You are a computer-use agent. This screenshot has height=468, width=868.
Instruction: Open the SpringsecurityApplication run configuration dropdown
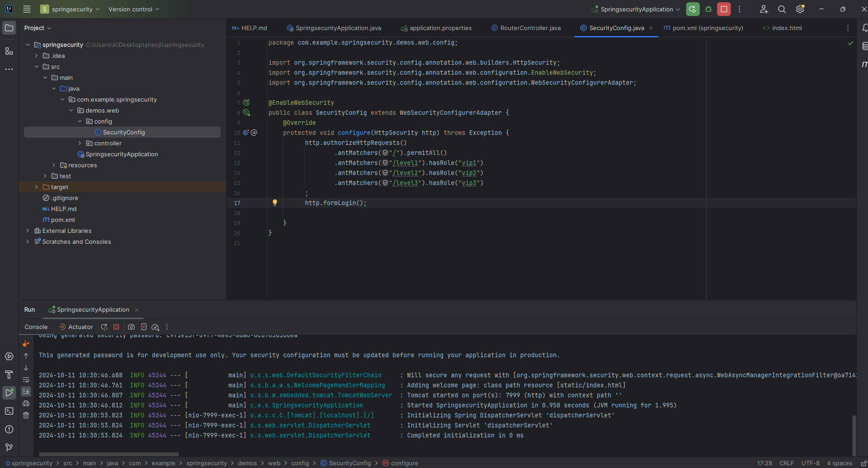[x=635, y=9]
